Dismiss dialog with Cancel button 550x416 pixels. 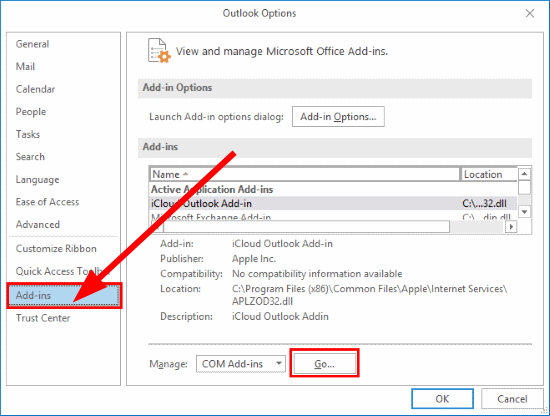click(512, 399)
